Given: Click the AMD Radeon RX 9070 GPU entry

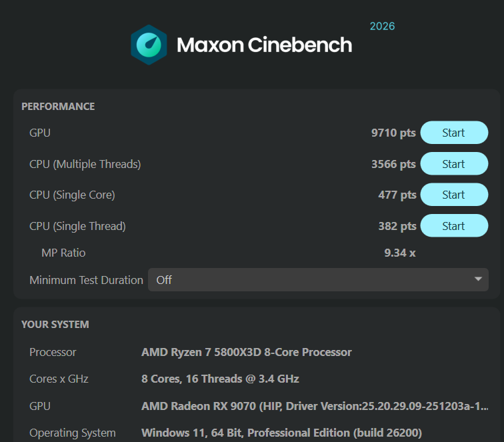Looking at the screenshot, I should pos(315,406).
